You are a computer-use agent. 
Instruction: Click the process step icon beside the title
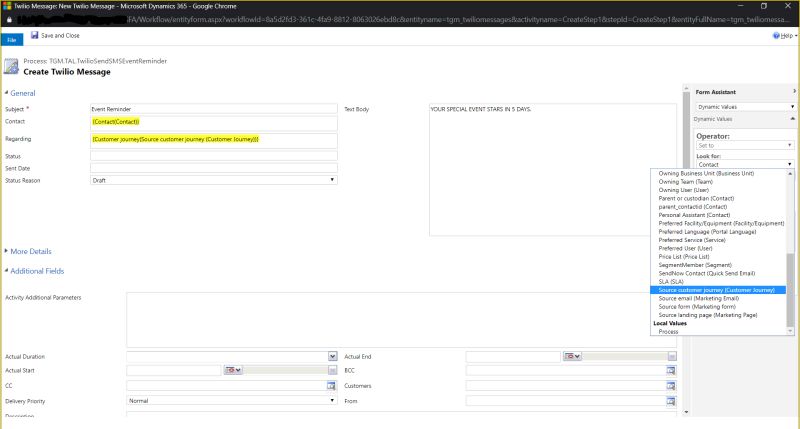point(11,66)
